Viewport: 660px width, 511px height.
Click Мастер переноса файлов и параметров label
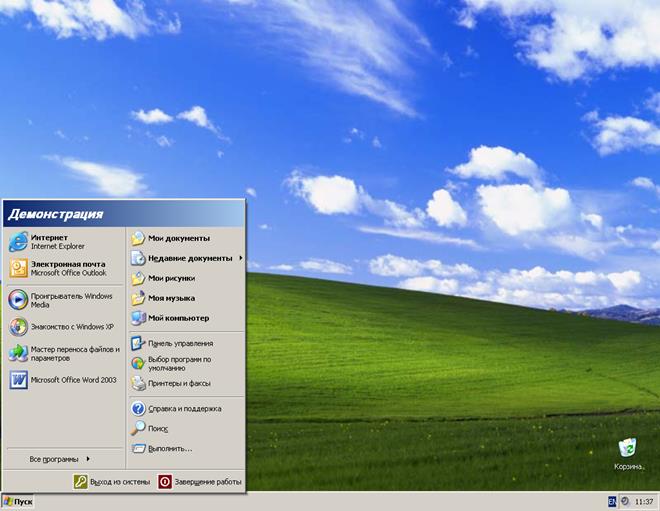click(x=75, y=354)
